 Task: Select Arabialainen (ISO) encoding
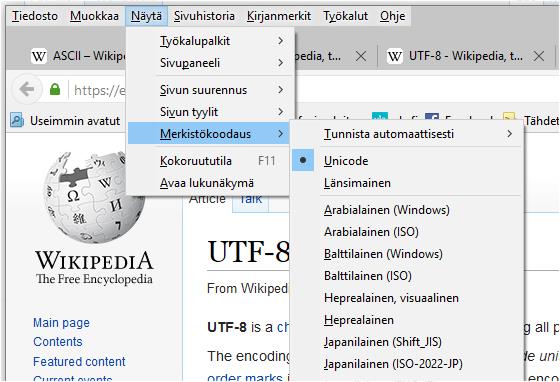click(x=406, y=232)
